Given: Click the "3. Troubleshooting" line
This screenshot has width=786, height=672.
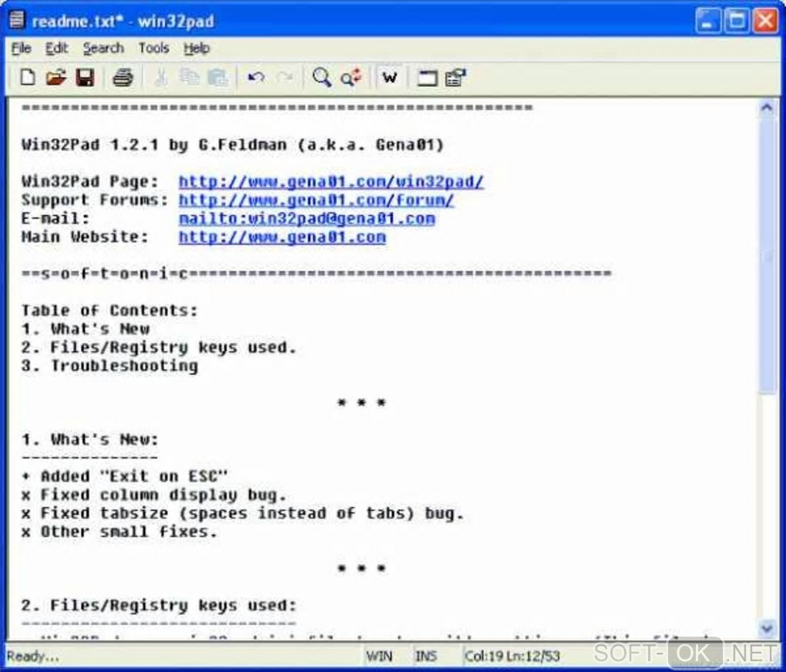Looking at the screenshot, I should pyautogui.click(x=109, y=365).
